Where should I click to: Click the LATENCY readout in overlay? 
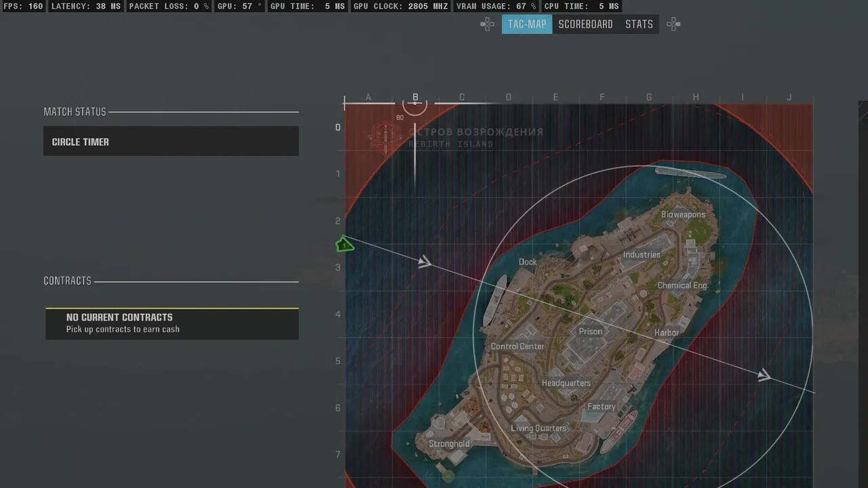pos(86,6)
